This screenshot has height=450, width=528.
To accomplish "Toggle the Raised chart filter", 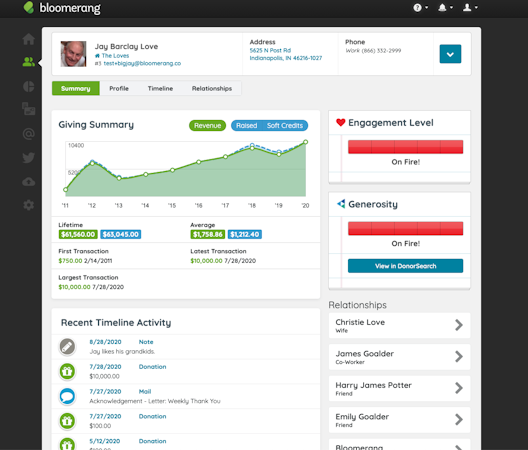I will click(246, 126).
